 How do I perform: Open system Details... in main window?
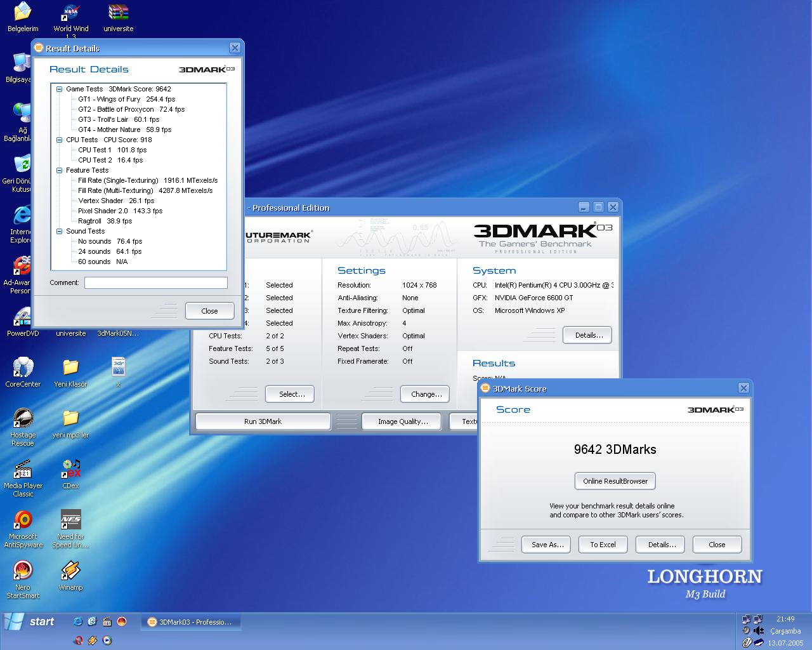[x=588, y=335]
